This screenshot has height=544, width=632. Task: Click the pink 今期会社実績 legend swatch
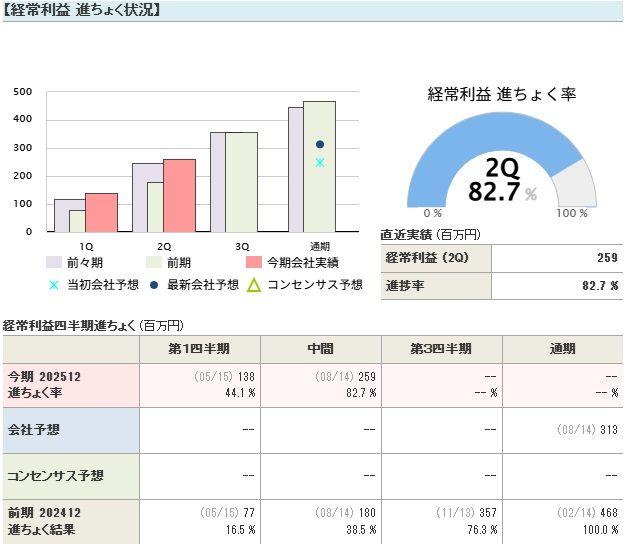click(254, 262)
